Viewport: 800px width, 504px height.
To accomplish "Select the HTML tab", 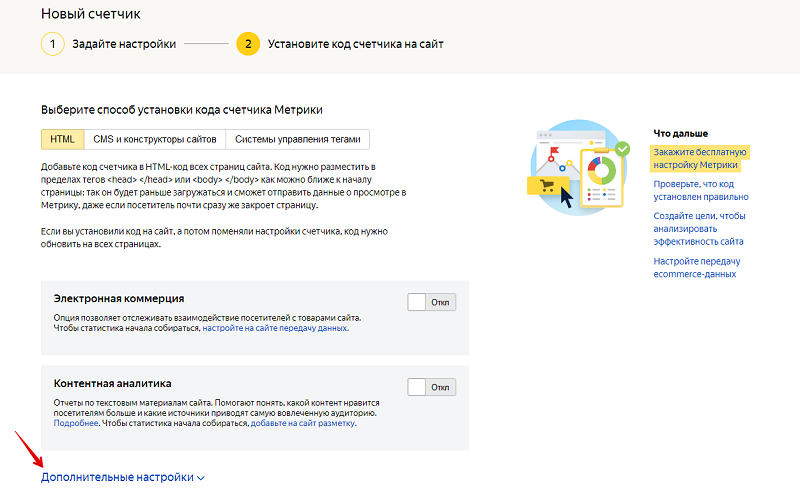I will pos(62,139).
